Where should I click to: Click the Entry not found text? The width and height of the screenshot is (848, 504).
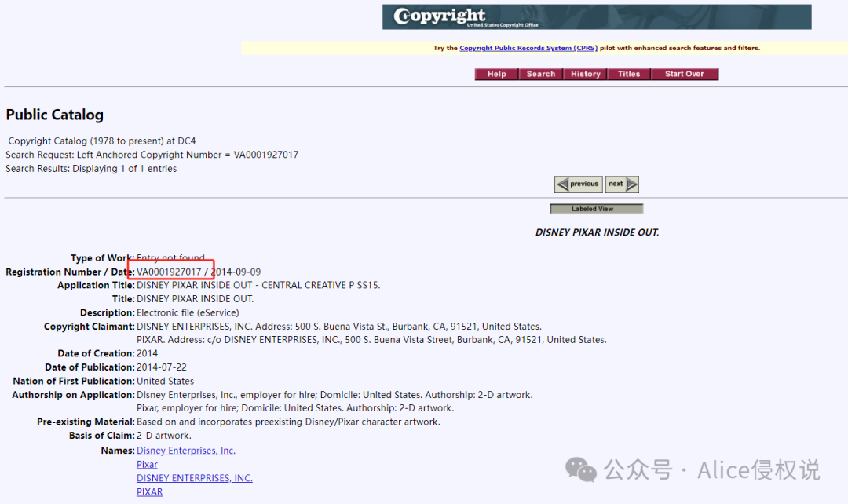tap(171, 258)
